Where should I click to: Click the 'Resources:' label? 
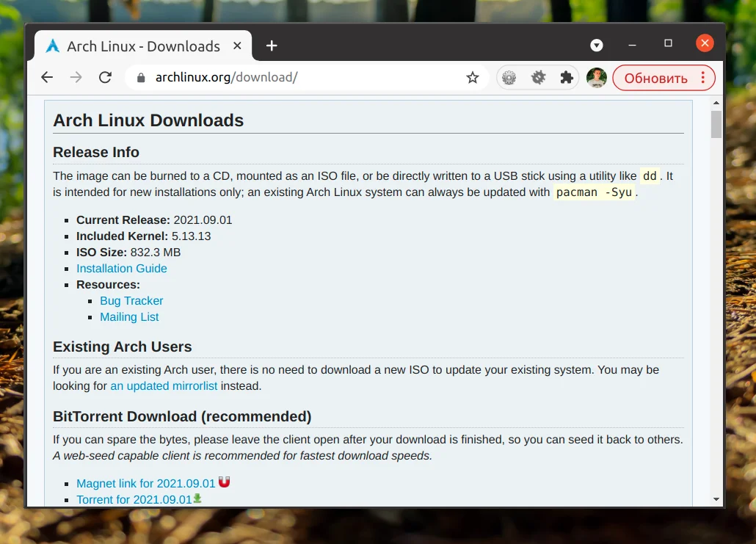108,285
